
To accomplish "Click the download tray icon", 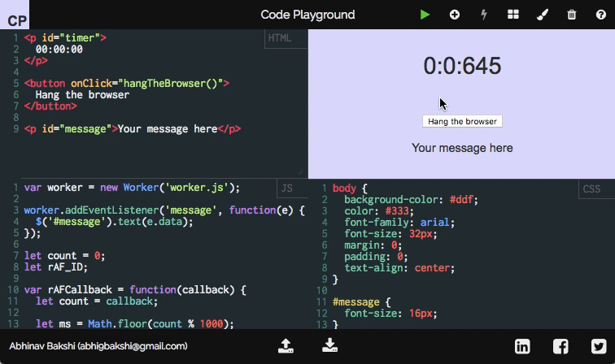I will [x=329, y=346].
